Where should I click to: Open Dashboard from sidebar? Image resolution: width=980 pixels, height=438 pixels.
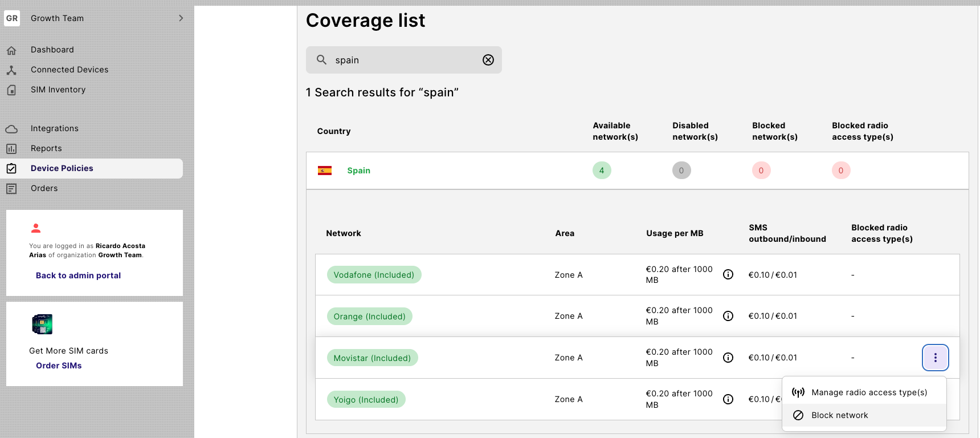pos(52,50)
